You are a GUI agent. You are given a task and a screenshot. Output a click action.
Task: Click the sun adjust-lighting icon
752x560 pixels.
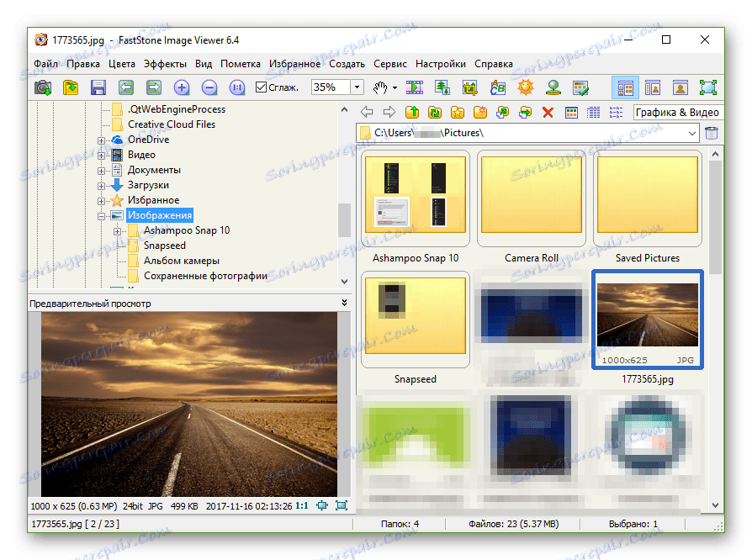pyautogui.click(x=525, y=87)
